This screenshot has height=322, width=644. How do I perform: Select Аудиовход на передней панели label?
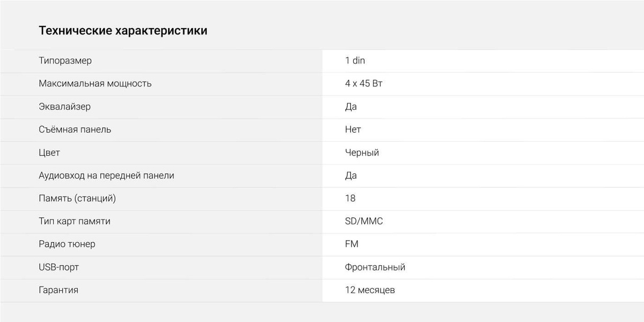[106, 175]
